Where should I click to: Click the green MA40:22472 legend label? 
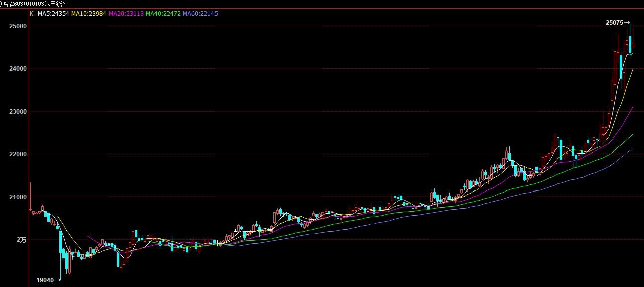pyautogui.click(x=163, y=13)
